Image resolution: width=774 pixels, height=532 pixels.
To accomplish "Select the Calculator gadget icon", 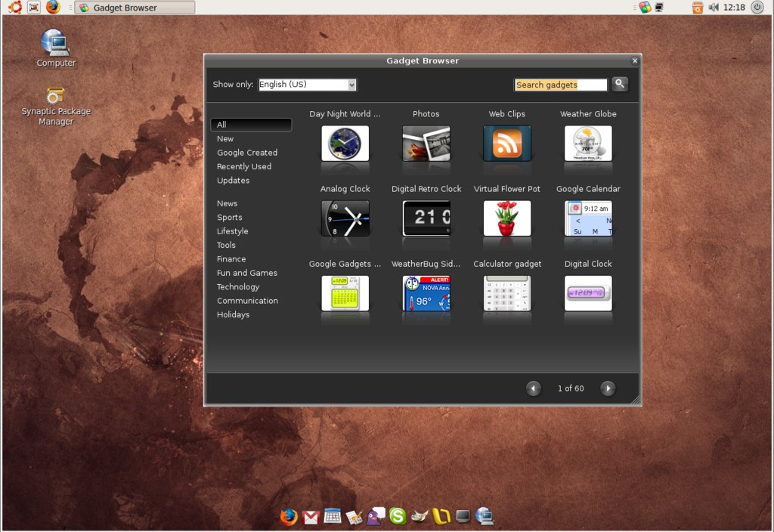I will click(x=506, y=293).
